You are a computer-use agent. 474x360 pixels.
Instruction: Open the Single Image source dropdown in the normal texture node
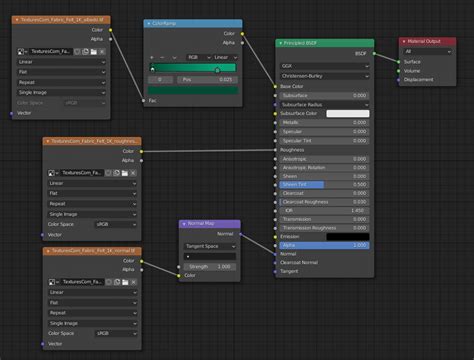pyautogui.click(x=93, y=323)
